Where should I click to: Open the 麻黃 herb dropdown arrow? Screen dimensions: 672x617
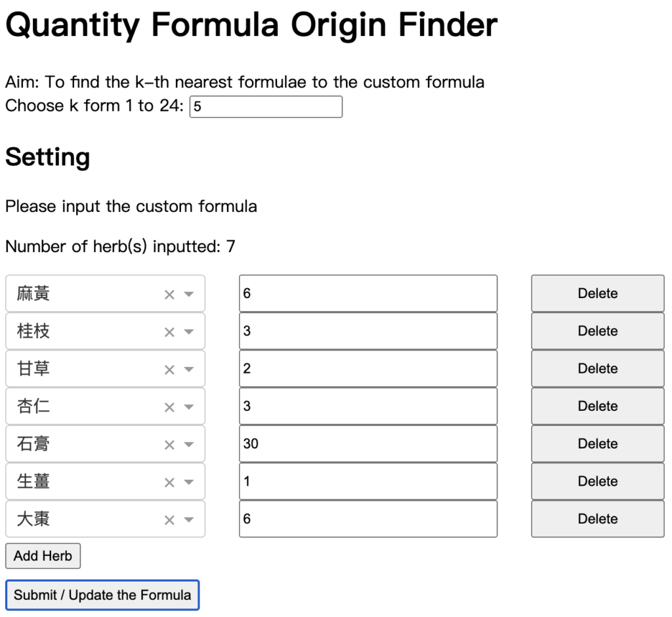(189, 295)
